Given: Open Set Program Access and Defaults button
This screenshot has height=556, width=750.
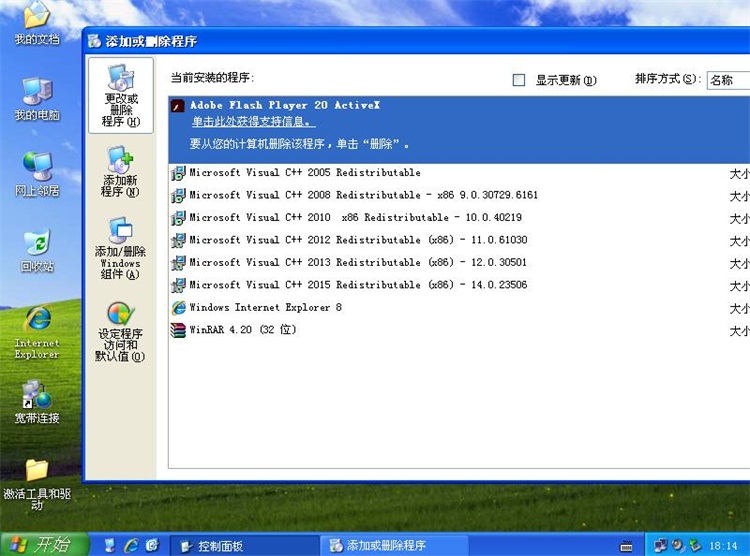Looking at the screenshot, I should [120, 331].
